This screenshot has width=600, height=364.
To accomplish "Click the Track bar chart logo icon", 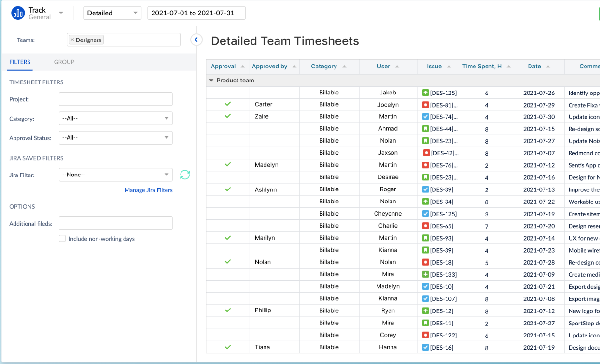I will click(18, 13).
